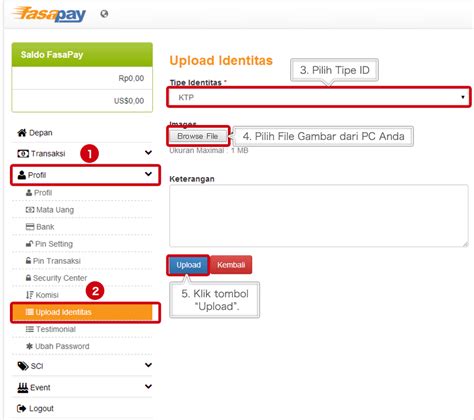Image resolution: width=474 pixels, height=420 pixels.
Task: Open Ubah Password page
Action: pos(82,346)
